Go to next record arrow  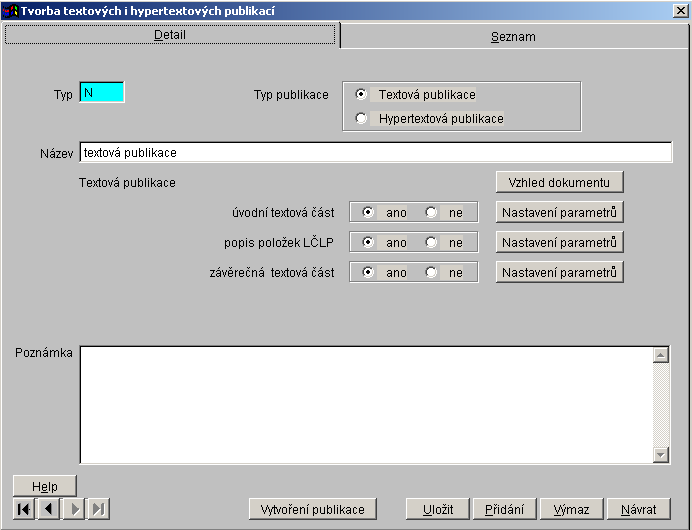click(x=73, y=509)
